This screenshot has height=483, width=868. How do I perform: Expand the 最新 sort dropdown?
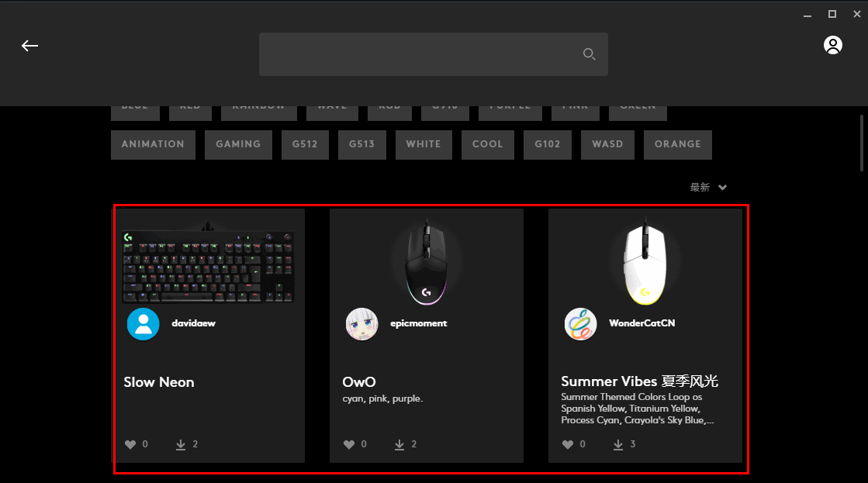tap(708, 188)
